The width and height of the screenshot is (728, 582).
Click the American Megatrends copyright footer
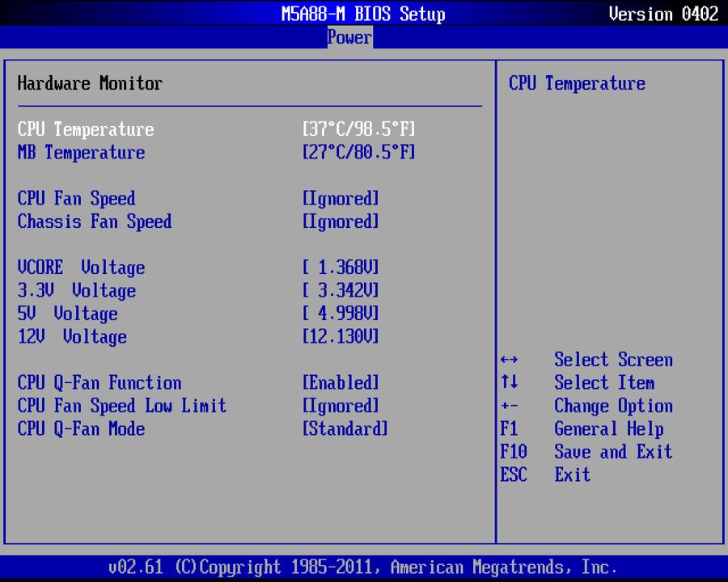[363, 567]
